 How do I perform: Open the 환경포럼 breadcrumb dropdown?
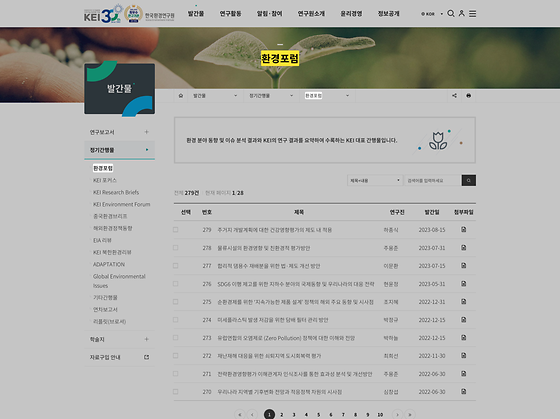pyautogui.click(x=327, y=96)
